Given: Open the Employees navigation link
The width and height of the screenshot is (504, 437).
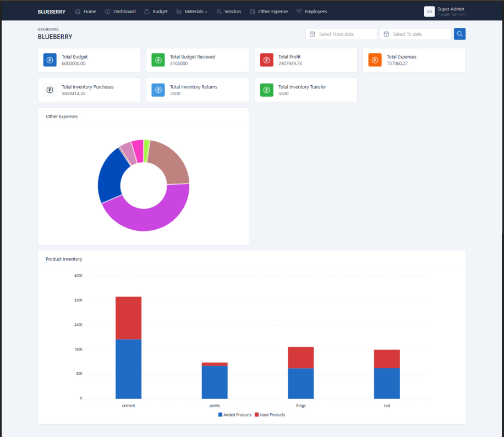Looking at the screenshot, I should pyautogui.click(x=311, y=12).
